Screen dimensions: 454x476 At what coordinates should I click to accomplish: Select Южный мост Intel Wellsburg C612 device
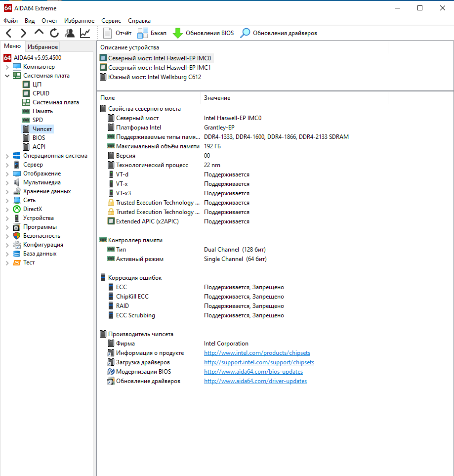coord(151,77)
